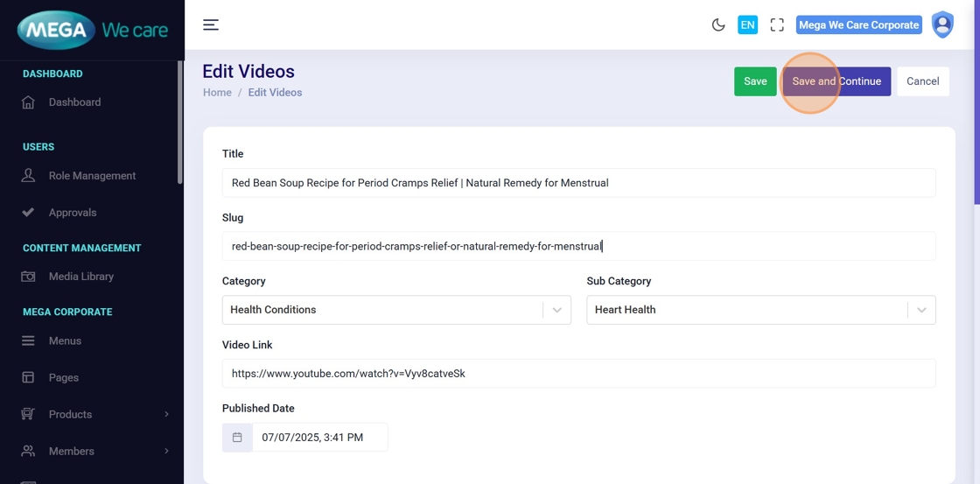Click the Media Library camera icon

tap(28, 277)
